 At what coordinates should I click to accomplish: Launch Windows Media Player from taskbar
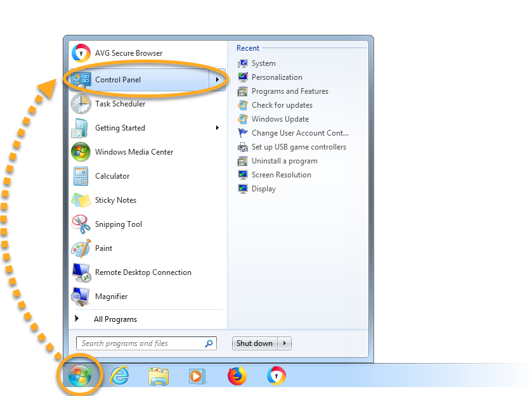[x=197, y=376]
